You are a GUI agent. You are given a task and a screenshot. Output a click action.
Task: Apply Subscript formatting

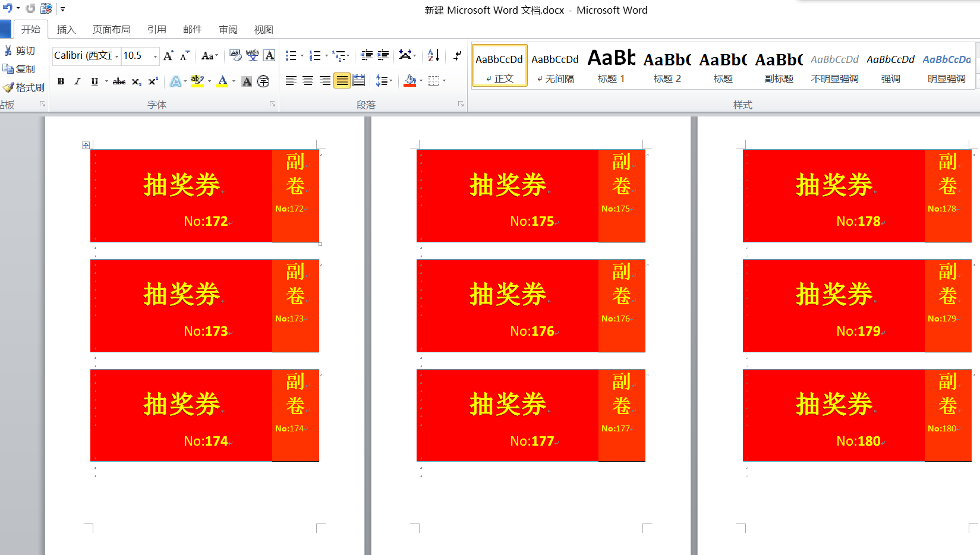[x=137, y=81]
